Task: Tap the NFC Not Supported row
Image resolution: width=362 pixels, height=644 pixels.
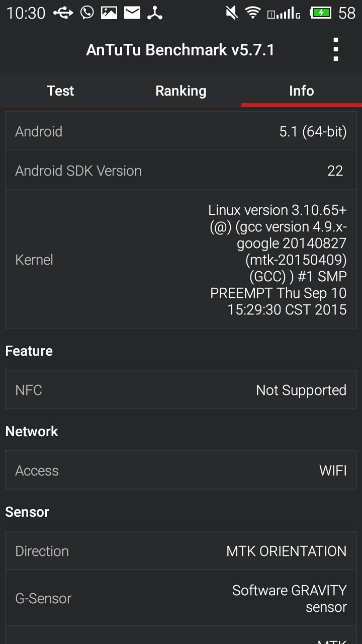Action: (181, 390)
